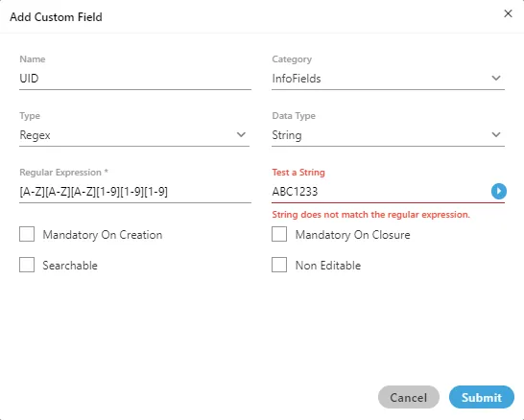Click the Searchable label text
Image resolution: width=524 pixels, height=420 pixels.
(x=70, y=266)
